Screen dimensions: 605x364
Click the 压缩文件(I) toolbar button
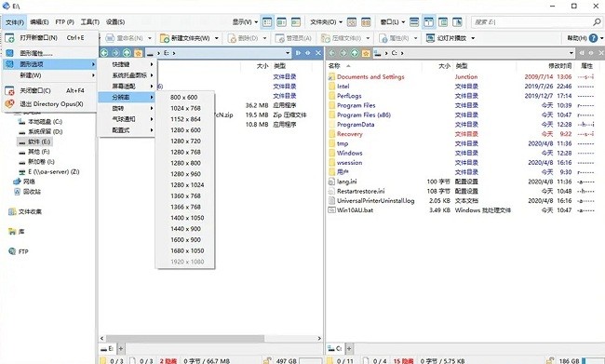tap(341, 38)
